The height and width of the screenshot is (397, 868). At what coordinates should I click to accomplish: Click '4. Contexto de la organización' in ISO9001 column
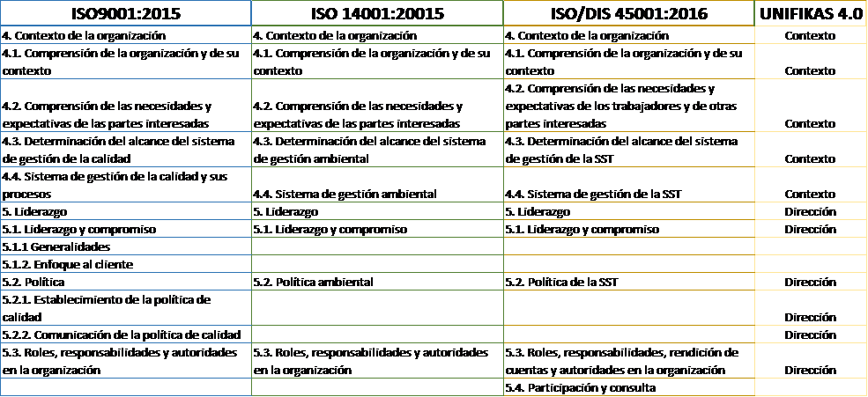126,36
